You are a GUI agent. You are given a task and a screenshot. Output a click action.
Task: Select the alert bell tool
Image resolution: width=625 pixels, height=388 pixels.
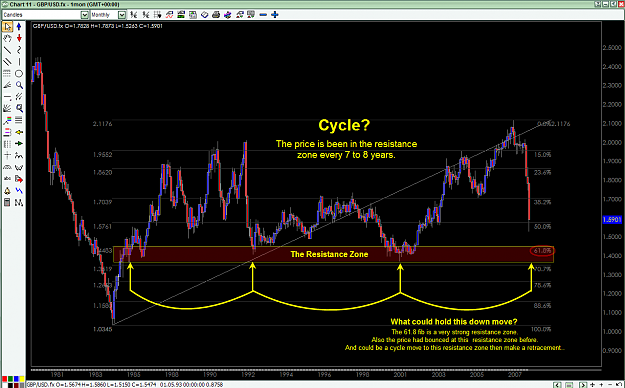(7, 191)
